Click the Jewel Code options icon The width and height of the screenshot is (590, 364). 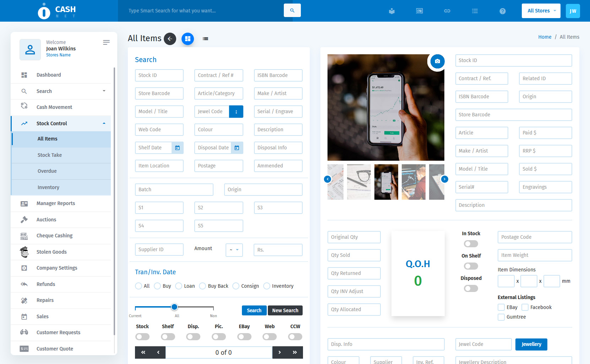(x=236, y=111)
